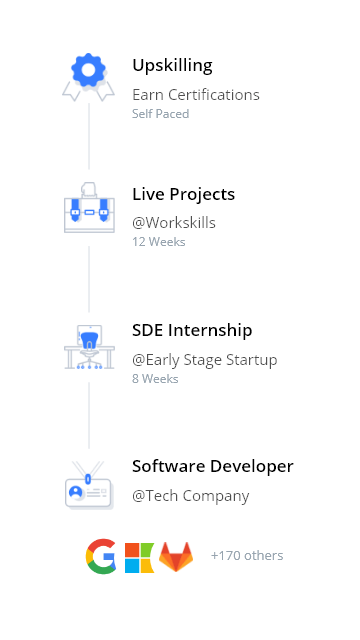The image size is (360, 640).
Task: Select the Live Projects heading
Action: point(183,194)
